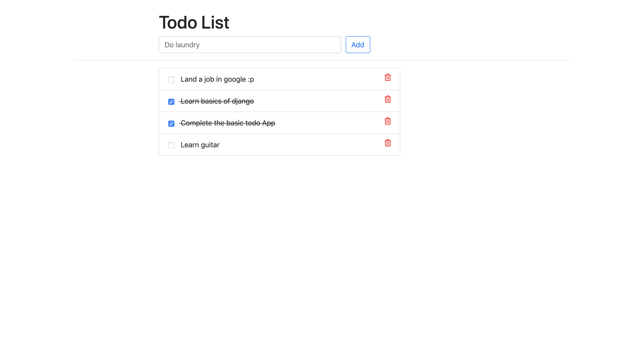This screenshot has width=644, height=350.
Task: Uncheck the completed 'Learn basics of django' task
Action: pyautogui.click(x=171, y=101)
